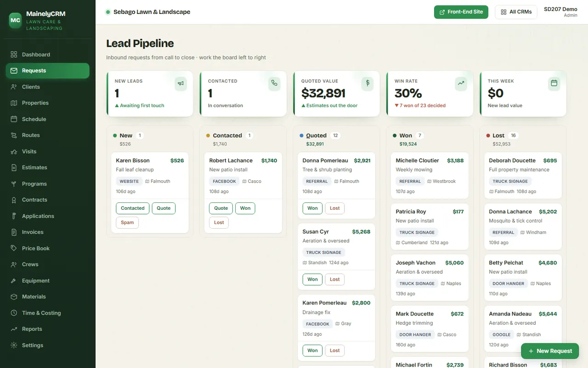Click the Materials box icon
The width and height of the screenshot is (588, 368).
(14, 297)
